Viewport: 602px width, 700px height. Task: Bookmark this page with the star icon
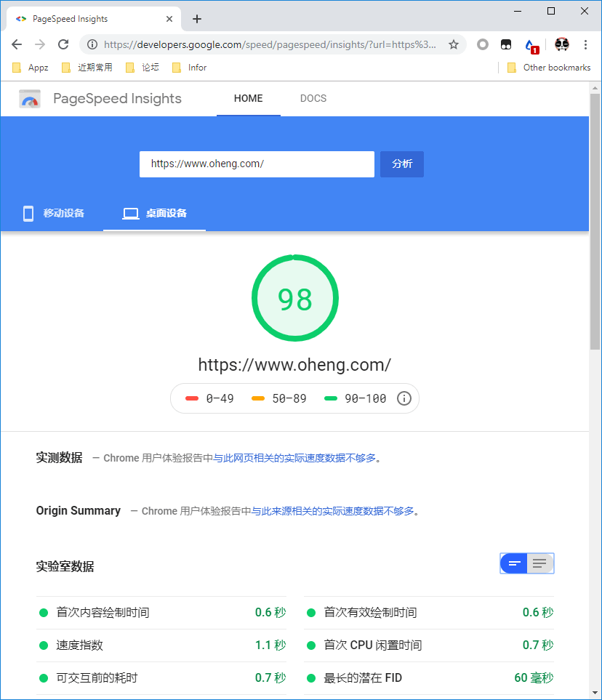[454, 44]
